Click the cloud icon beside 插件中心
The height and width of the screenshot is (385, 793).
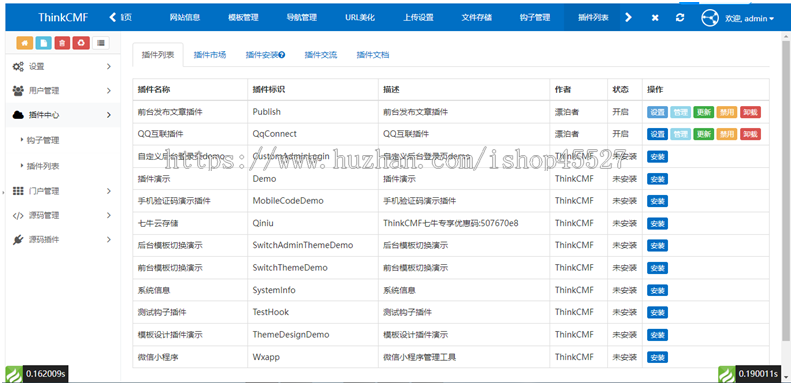coord(18,115)
